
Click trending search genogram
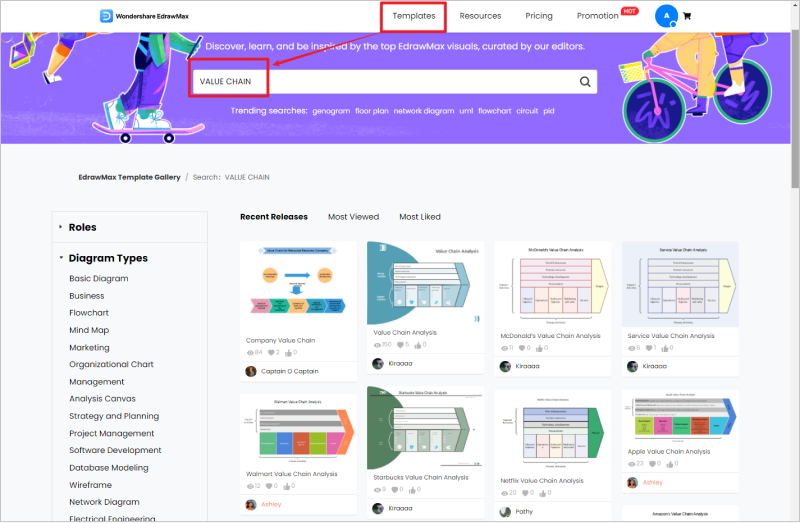tap(331, 111)
